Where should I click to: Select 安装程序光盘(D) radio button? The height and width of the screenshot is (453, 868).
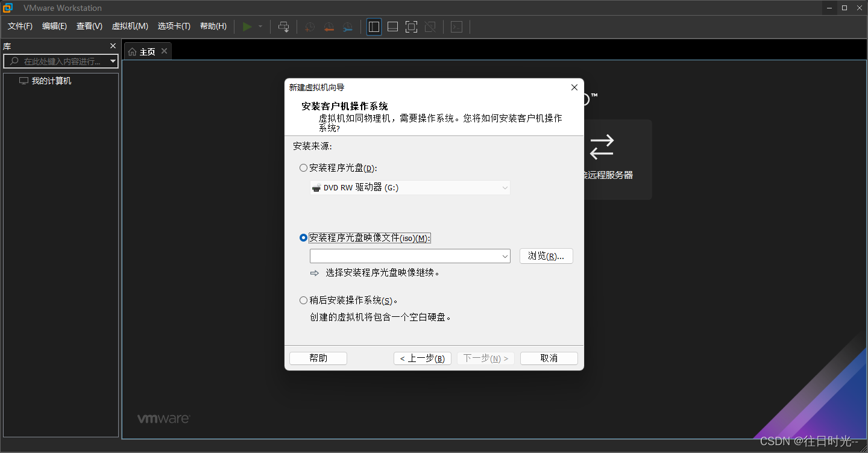point(303,168)
